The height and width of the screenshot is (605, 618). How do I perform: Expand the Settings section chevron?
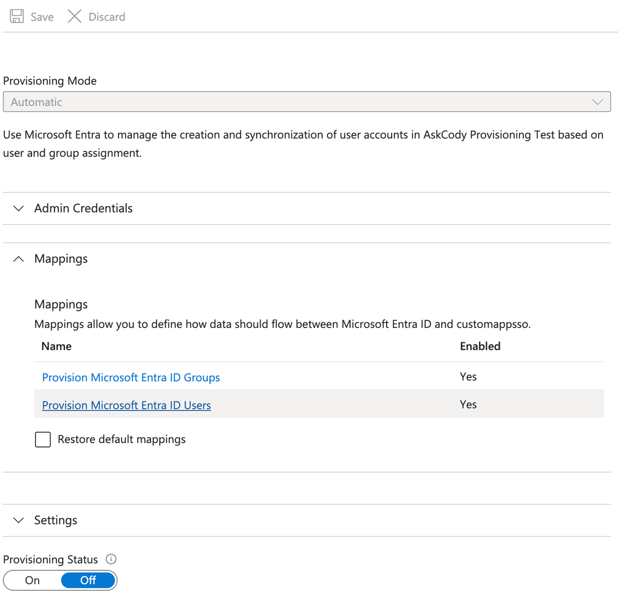pyautogui.click(x=19, y=520)
